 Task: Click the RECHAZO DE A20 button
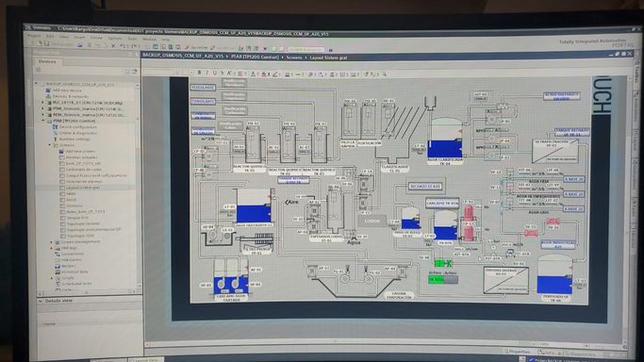click(425, 187)
